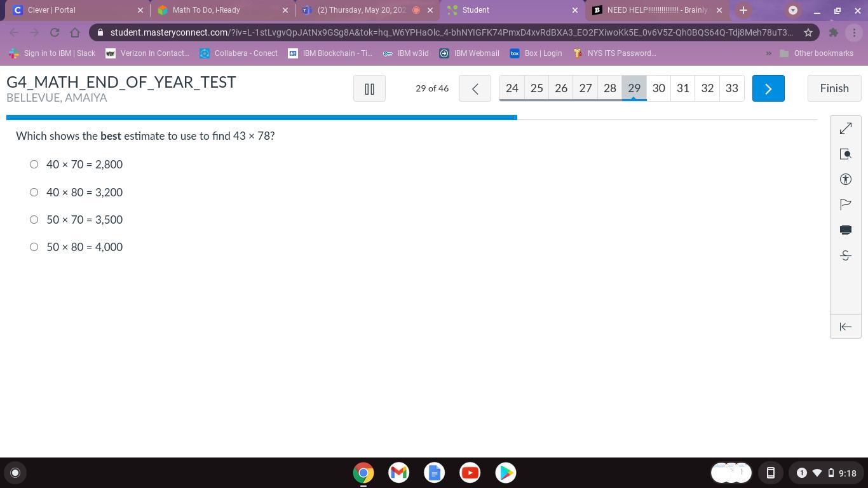Open a new browser tab
Image resolution: width=868 pixels, height=488 pixels.
(x=743, y=10)
